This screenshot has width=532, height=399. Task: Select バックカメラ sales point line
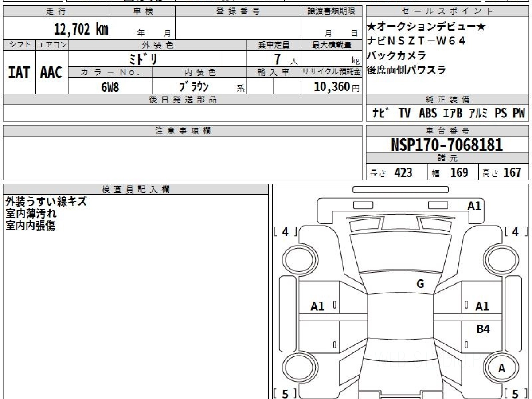click(397, 55)
